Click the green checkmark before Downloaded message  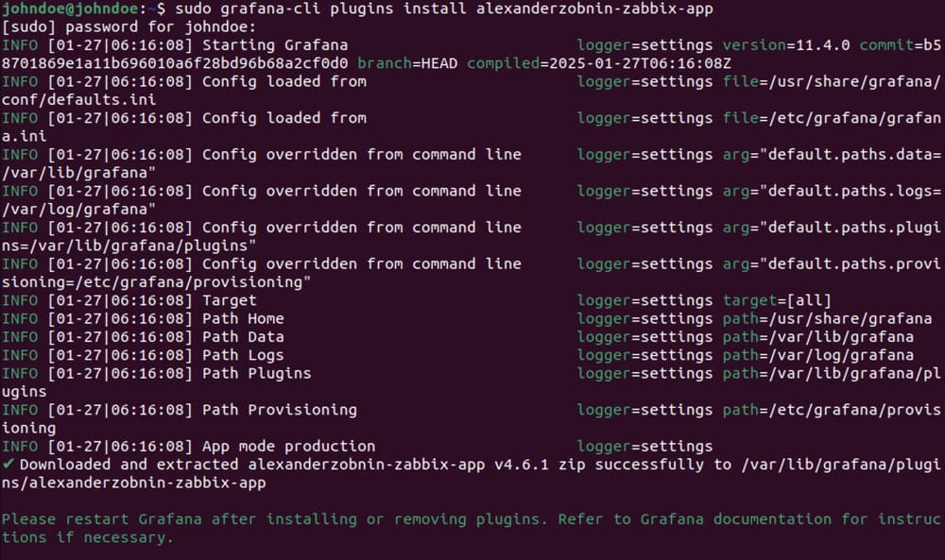point(8,465)
